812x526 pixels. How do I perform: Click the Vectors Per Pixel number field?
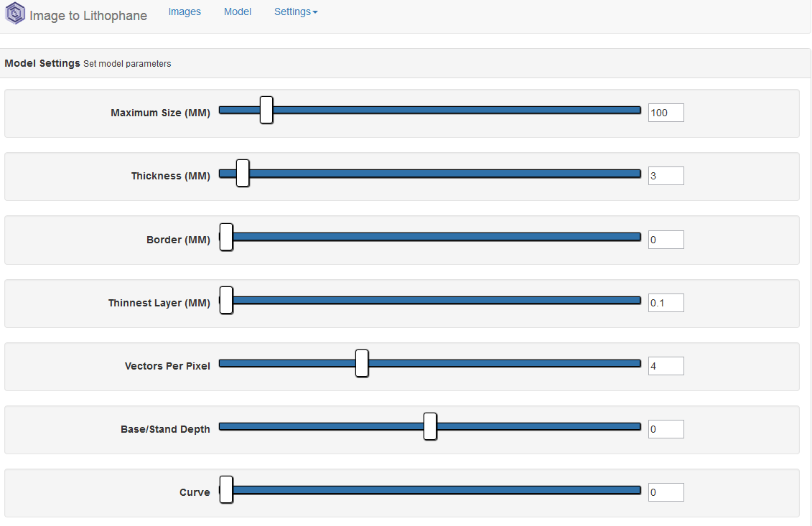pos(666,366)
